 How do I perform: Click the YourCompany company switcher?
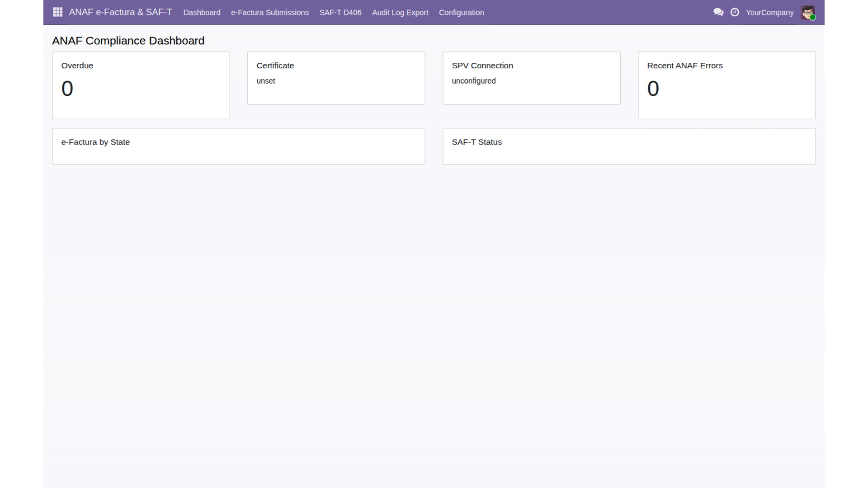769,13
